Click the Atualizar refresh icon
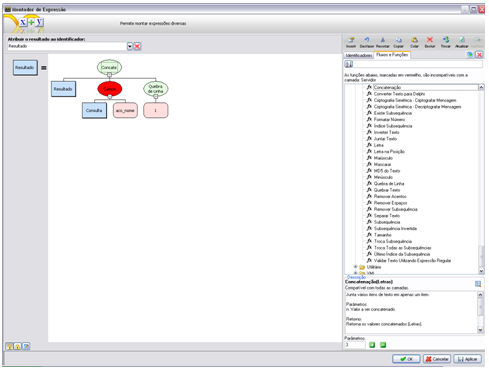This screenshot has width=489, height=368. [x=462, y=40]
